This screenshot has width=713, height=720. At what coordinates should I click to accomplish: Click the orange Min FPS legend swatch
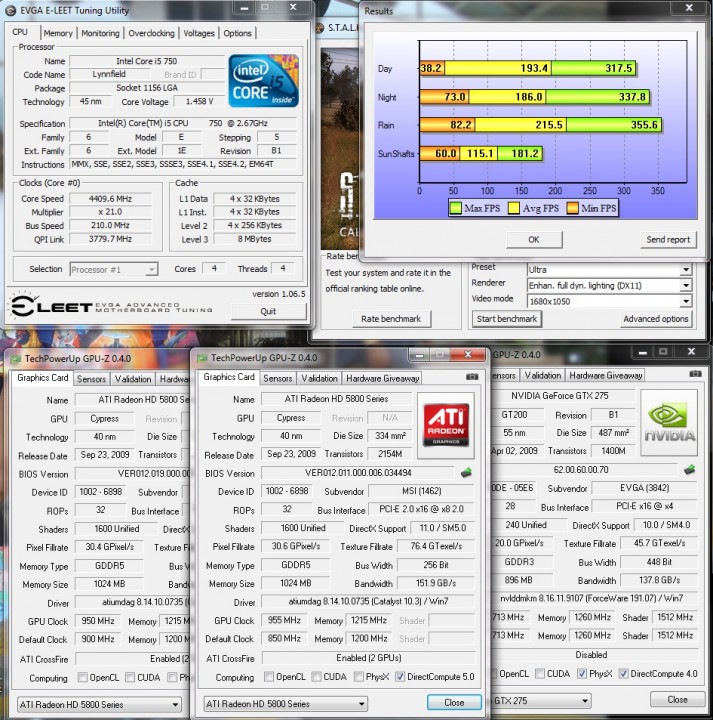click(x=572, y=208)
